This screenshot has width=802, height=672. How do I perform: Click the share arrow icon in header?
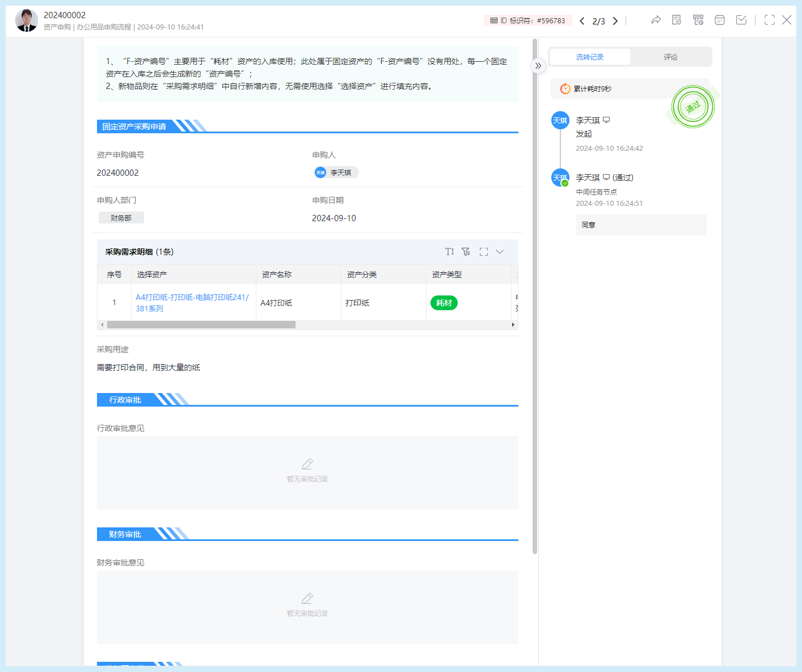click(656, 20)
